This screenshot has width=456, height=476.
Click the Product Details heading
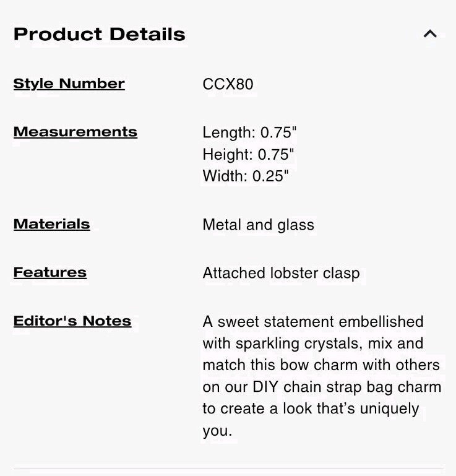[x=99, y=34]
